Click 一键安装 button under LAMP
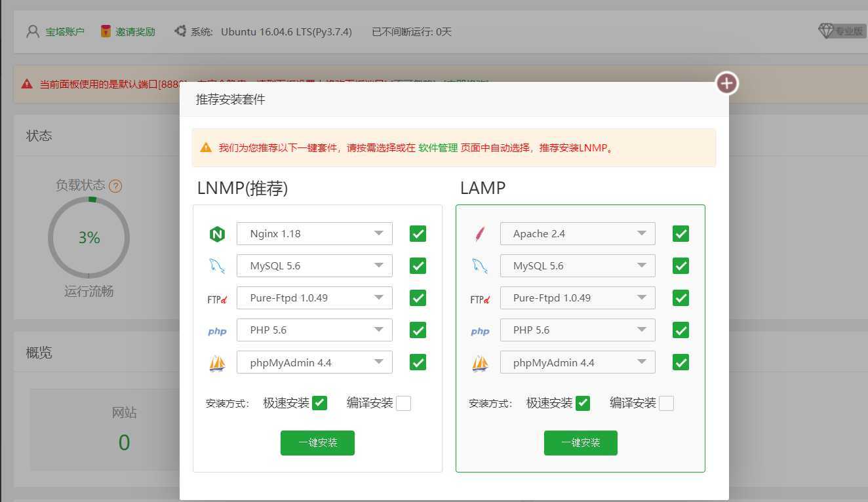This screenshot has width=868, height=502. coord(581,443)
